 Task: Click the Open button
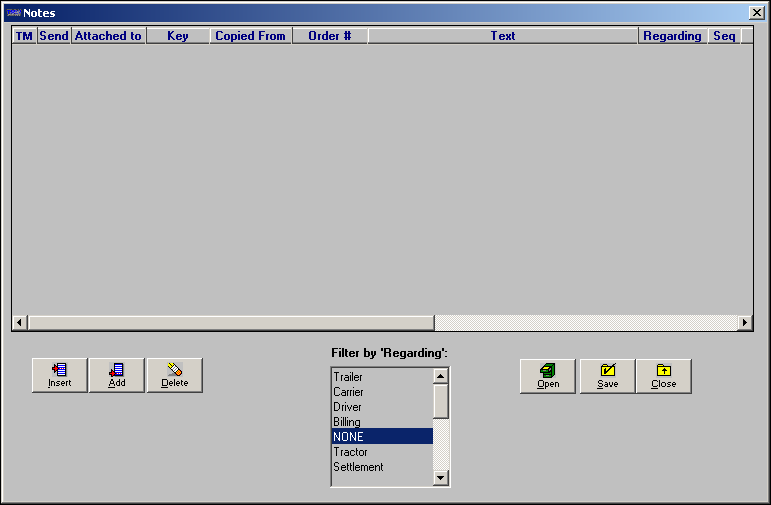pyautogui.click(x=548, y=376)
